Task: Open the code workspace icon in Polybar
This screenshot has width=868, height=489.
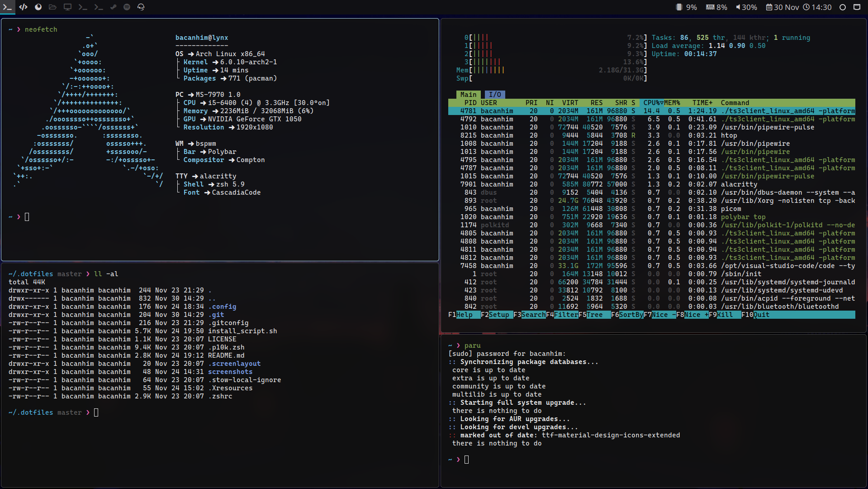Action: coord(24,7)
